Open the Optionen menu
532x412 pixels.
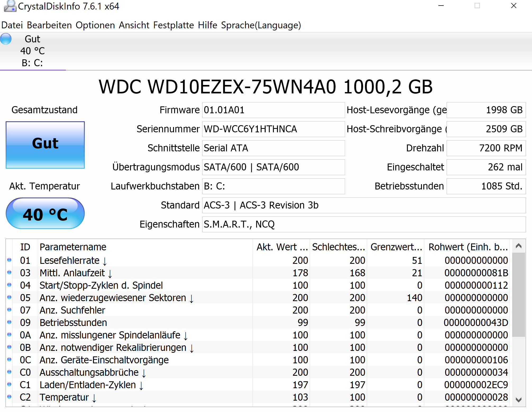pyautogui.click(x=95, y=25)
